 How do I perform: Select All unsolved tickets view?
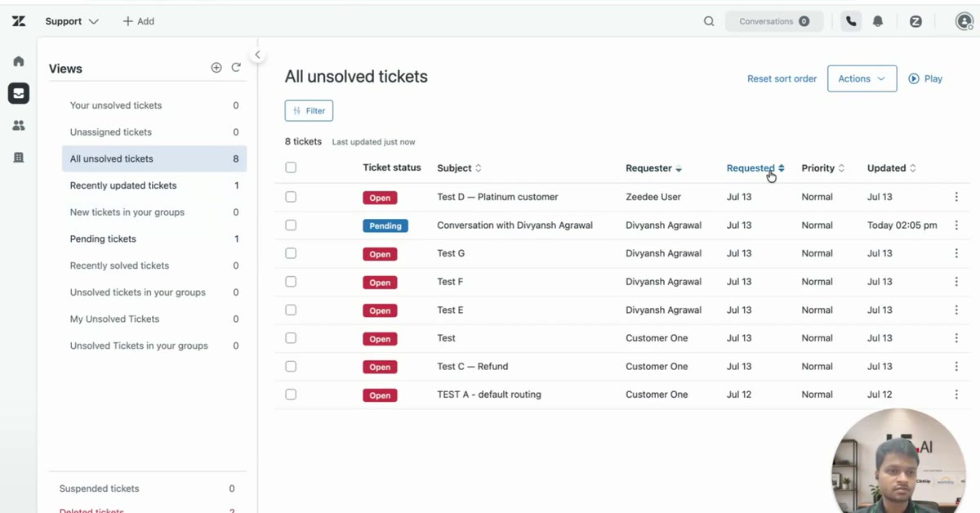(154, 158)
